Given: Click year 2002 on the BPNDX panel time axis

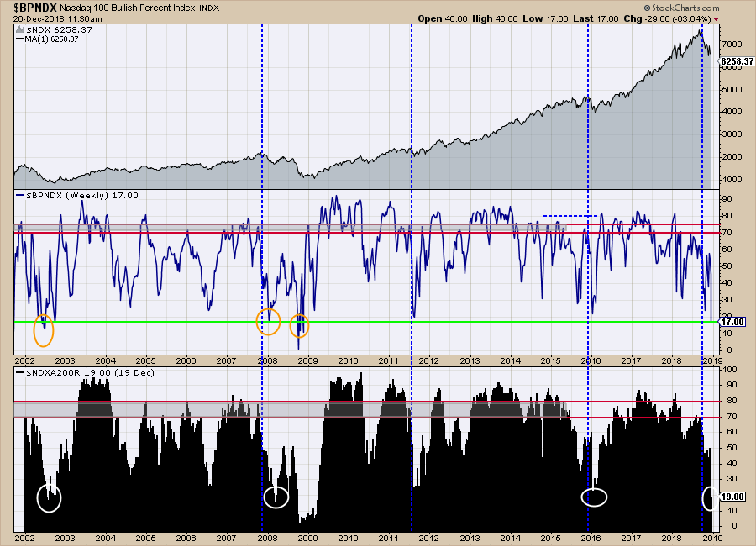Looking at the screenshot, I should 24,360.
